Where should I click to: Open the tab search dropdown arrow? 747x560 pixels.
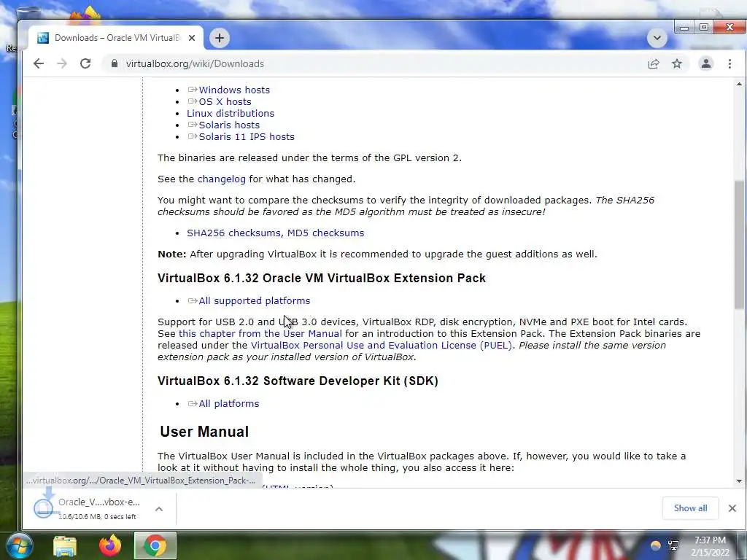point(657,38)
